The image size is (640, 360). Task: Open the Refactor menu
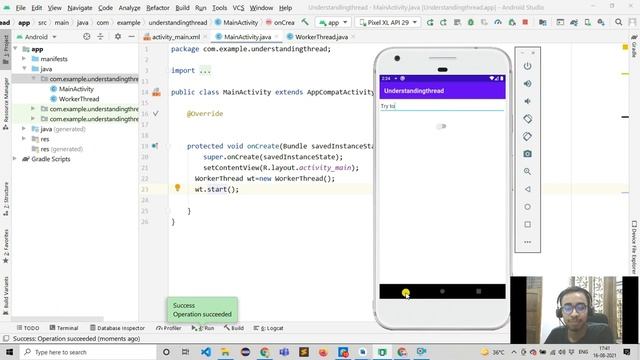(x=158, y=8)
